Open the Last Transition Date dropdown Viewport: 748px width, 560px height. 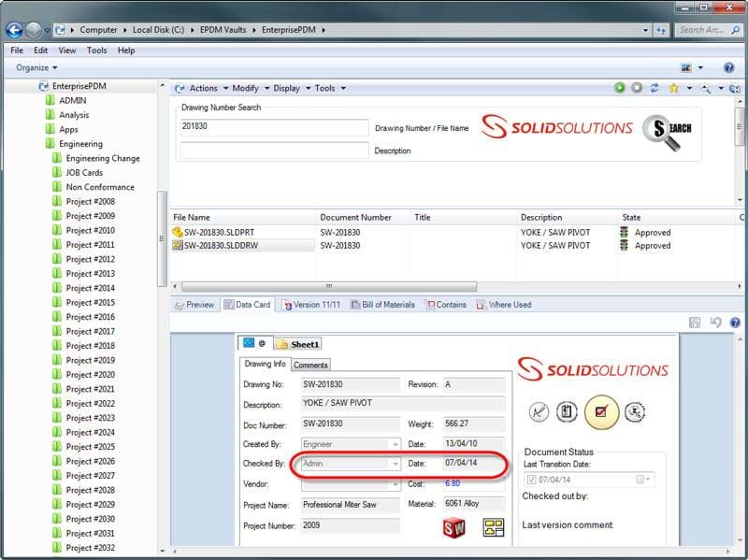[647, 478]
